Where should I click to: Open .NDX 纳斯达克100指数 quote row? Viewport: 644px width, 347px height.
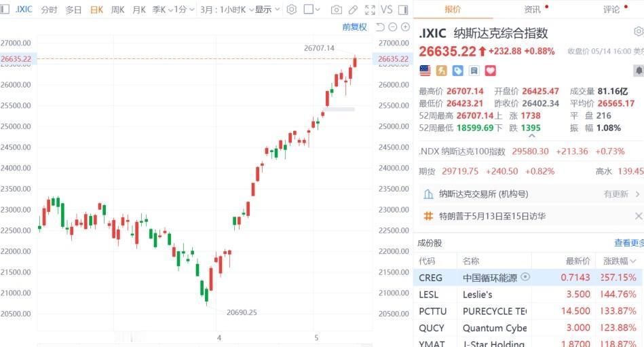(530, 151)
